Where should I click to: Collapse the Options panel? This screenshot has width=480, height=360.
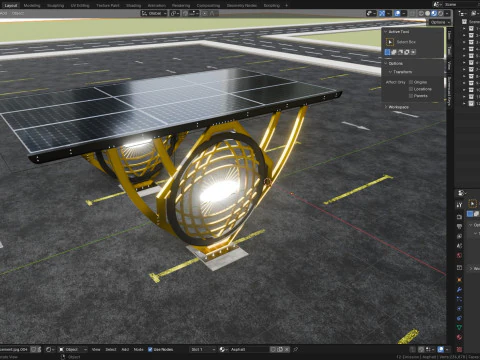(x=386, y=63)
